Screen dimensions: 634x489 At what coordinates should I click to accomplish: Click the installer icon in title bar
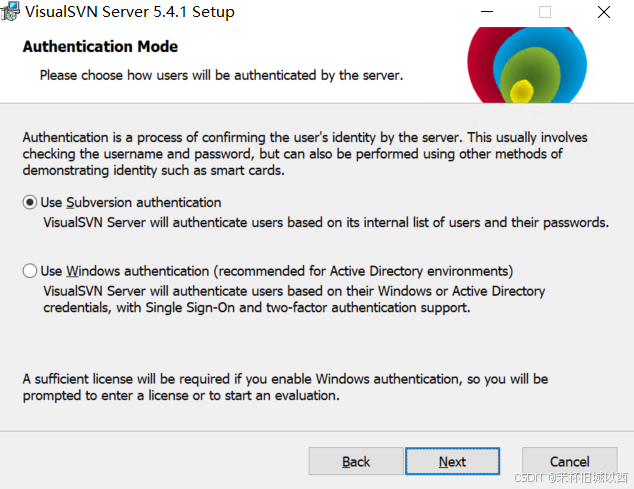pos(10,11)
